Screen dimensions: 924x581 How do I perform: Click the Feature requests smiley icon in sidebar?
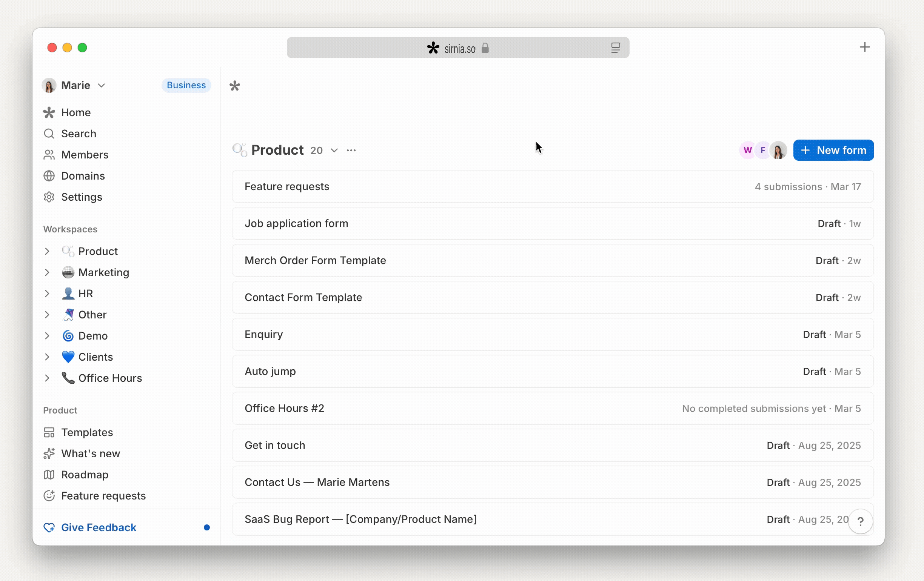point(49,495)
